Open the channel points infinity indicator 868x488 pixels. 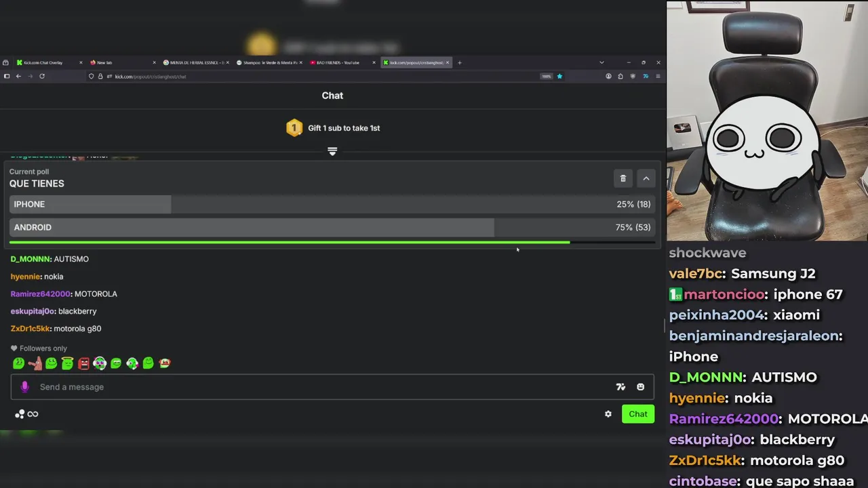pos(27,414)
